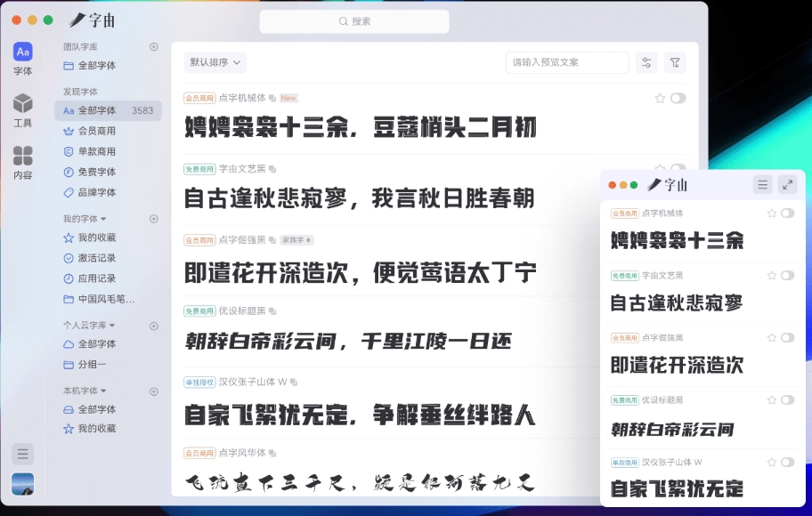Open the 默认排序 sort dropdown
Screen dimensions: 812x516
(x=215, y=62)
